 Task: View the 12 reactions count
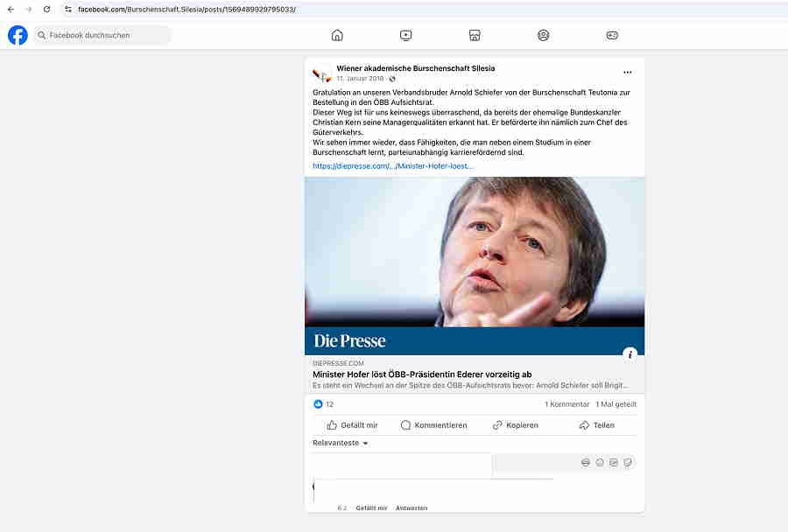[x=330, y=404]
